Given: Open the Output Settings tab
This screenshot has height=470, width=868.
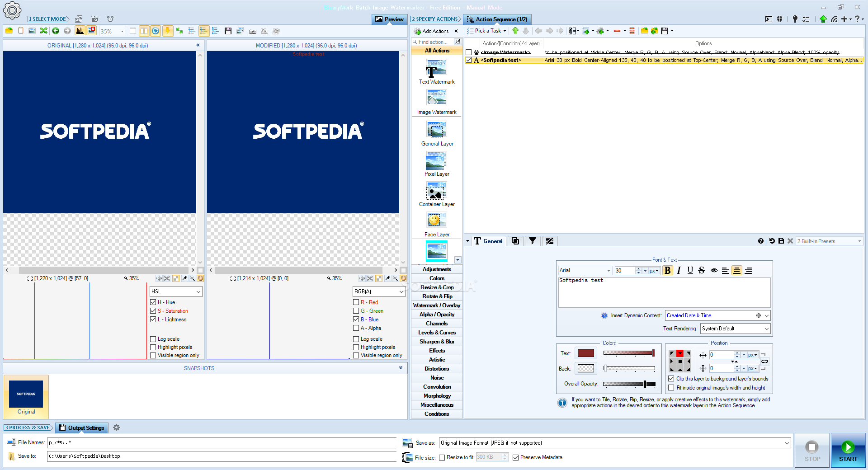Looking at the screenshot, I should 82,428.
